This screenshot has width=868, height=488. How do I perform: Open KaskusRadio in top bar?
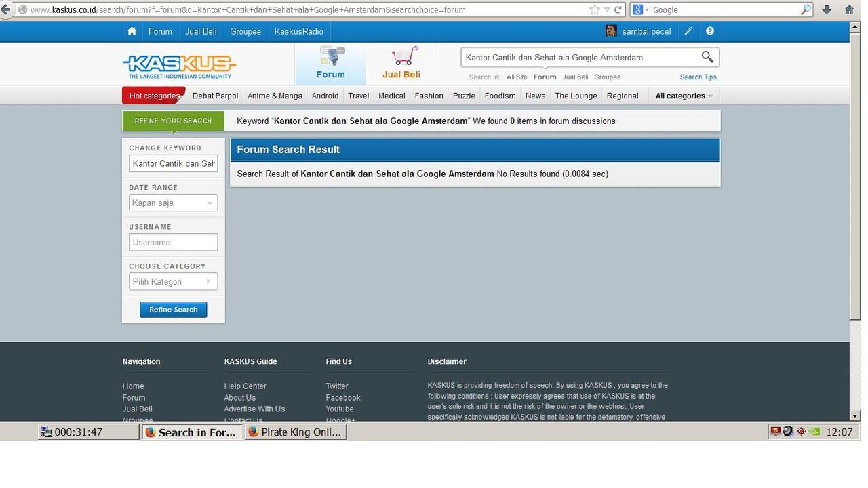pyautogui.click(x=298, y=31)
